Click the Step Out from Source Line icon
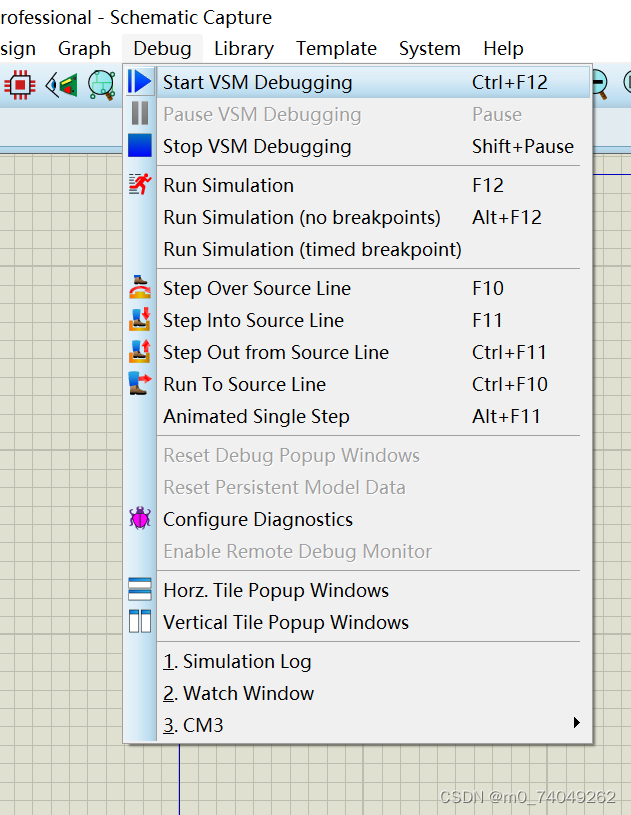 click(x=139, y=352)
